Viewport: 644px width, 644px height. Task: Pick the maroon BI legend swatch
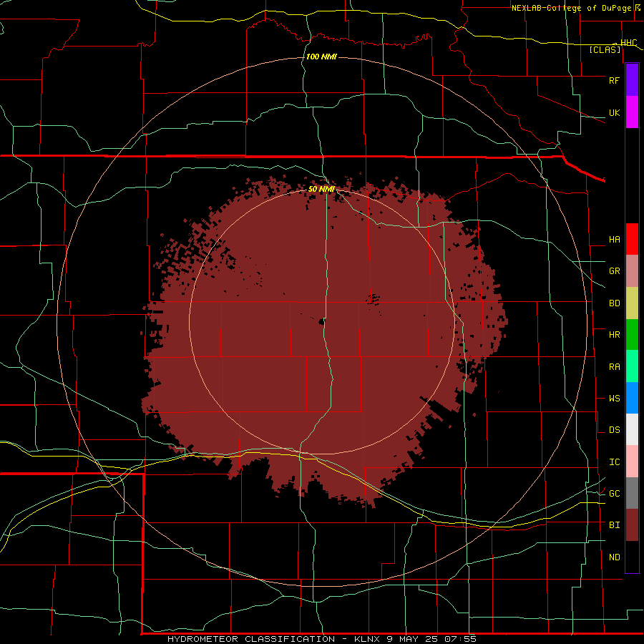click(632, 525)
